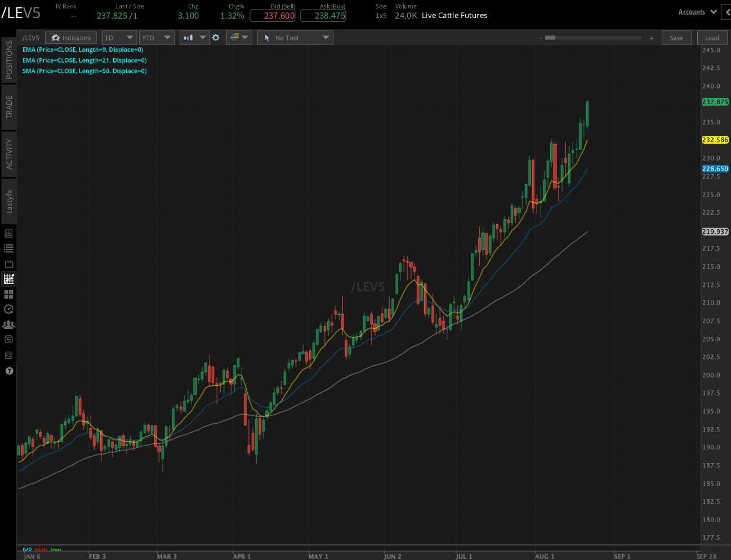This screenshot has width=731, height=560.
Task: Toggle the low label at chart bottom
Action: click(55, 549)
